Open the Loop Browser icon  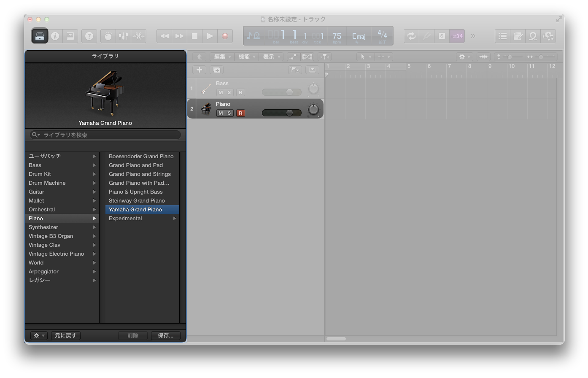(x=533, y=36)
